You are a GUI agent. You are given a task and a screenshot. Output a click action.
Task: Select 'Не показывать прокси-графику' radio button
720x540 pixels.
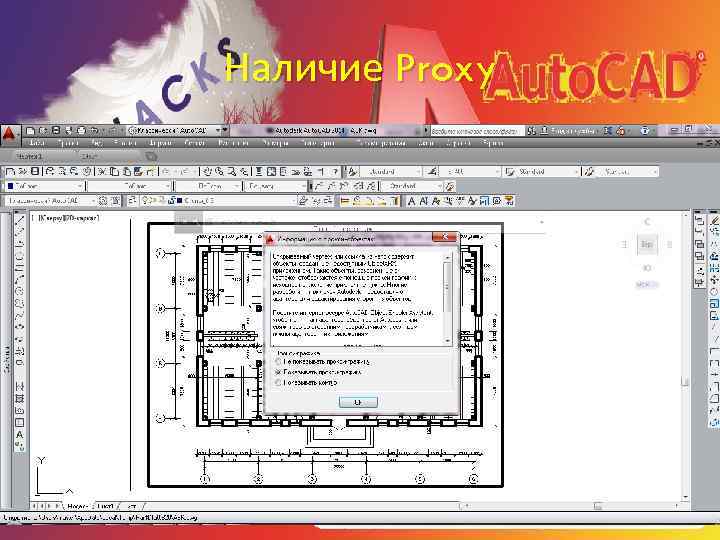[x=278, y=362]
